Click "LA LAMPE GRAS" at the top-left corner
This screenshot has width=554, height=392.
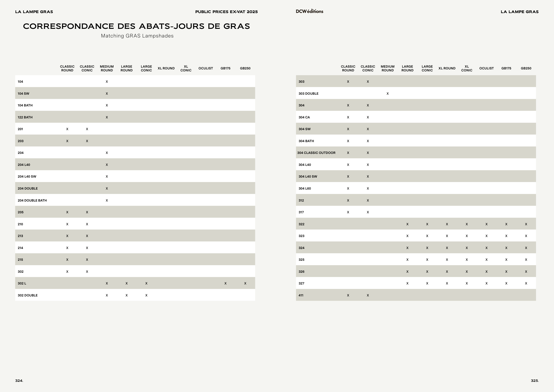[x=34, y=12]
